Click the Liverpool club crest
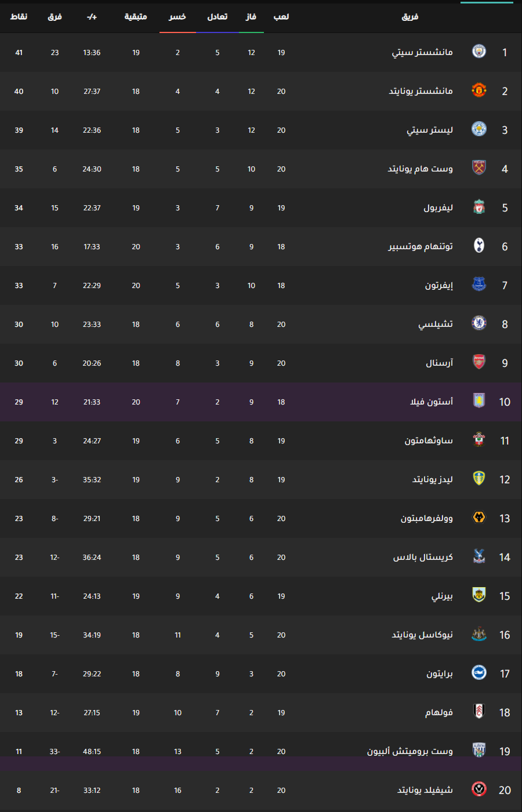Screen dimensions: 522x812 click(x=479, y=207)
